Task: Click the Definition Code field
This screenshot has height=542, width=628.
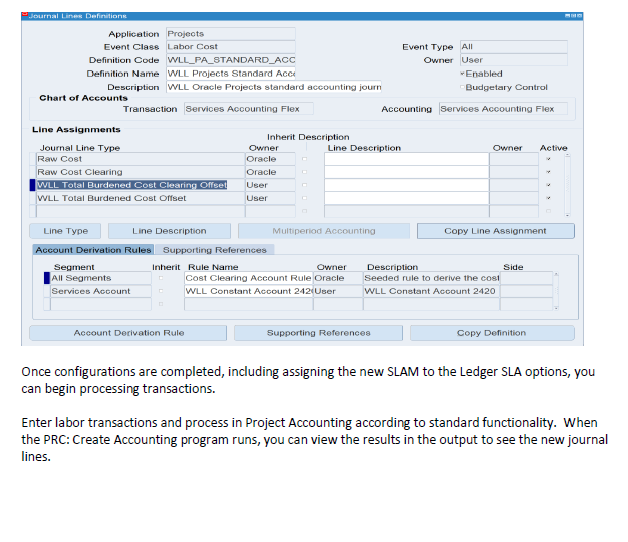Action: click(231, 60)
